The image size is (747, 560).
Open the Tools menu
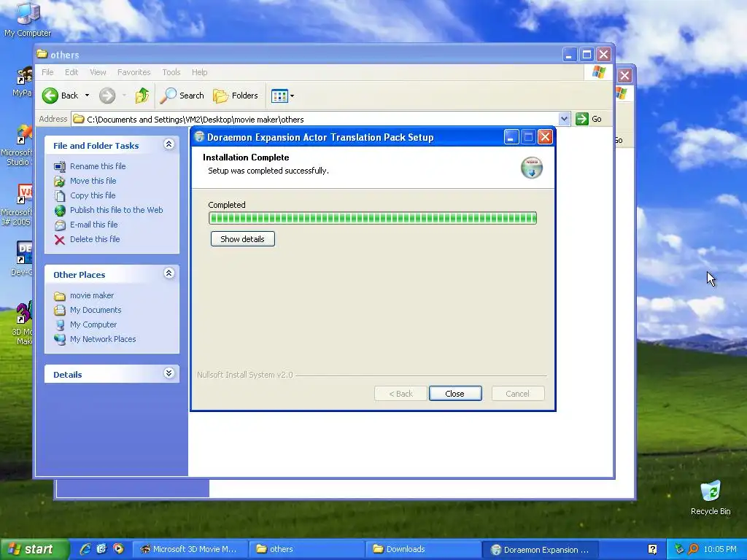pyautogui.click(x=171, y=72)
